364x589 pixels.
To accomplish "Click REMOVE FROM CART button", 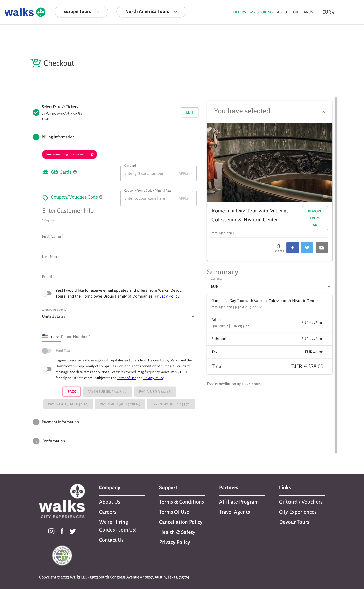I will pos(315,218).
